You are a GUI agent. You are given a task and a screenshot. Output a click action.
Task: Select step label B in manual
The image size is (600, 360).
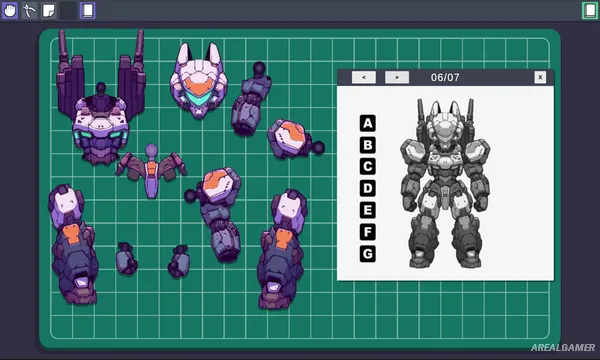pos(368,145)
